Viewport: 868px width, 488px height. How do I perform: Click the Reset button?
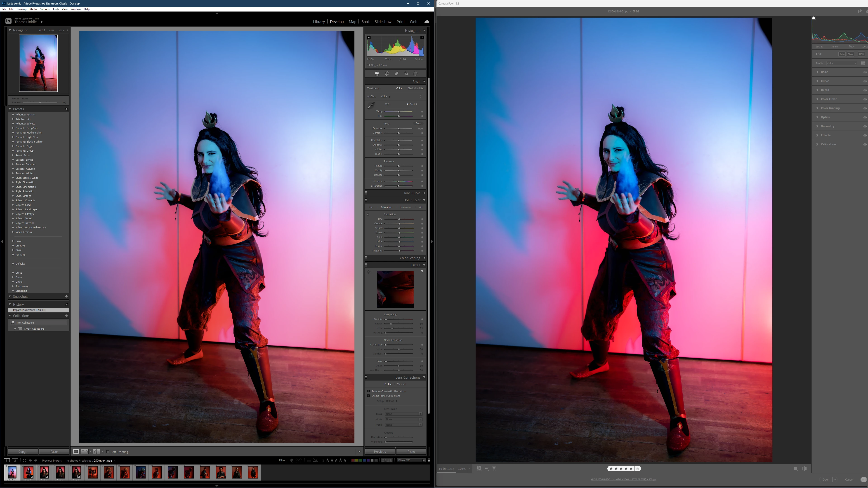tap(411, 452)
